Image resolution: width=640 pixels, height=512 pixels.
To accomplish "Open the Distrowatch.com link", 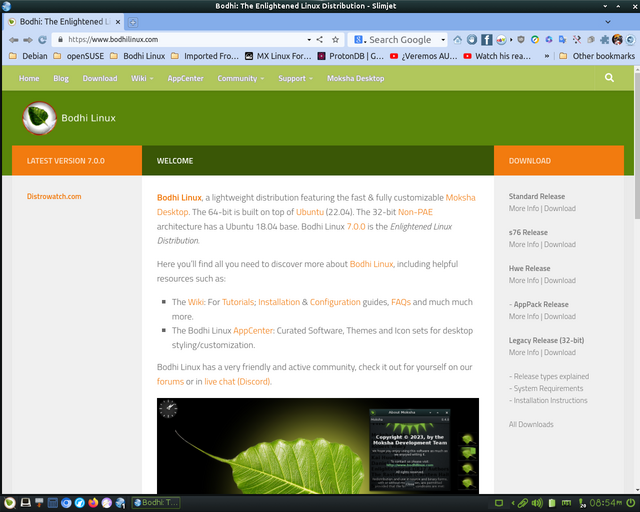I will coord(54,196).
